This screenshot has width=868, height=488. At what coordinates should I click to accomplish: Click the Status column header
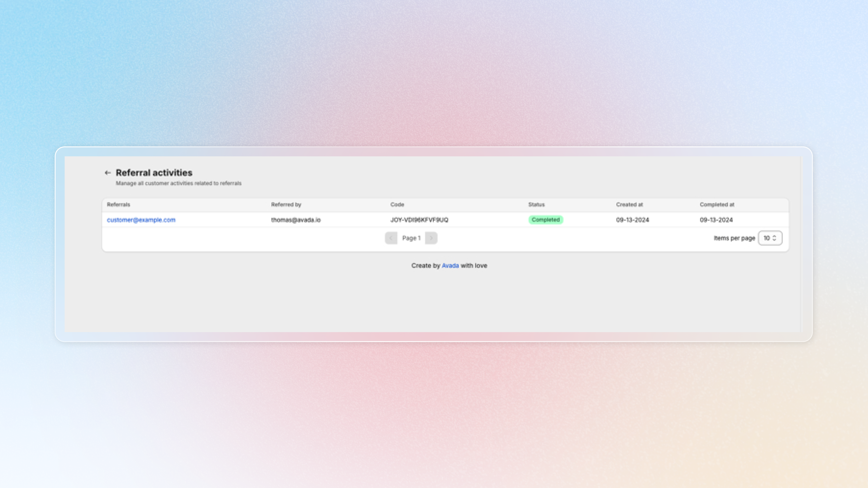click(x=536, y=204)
